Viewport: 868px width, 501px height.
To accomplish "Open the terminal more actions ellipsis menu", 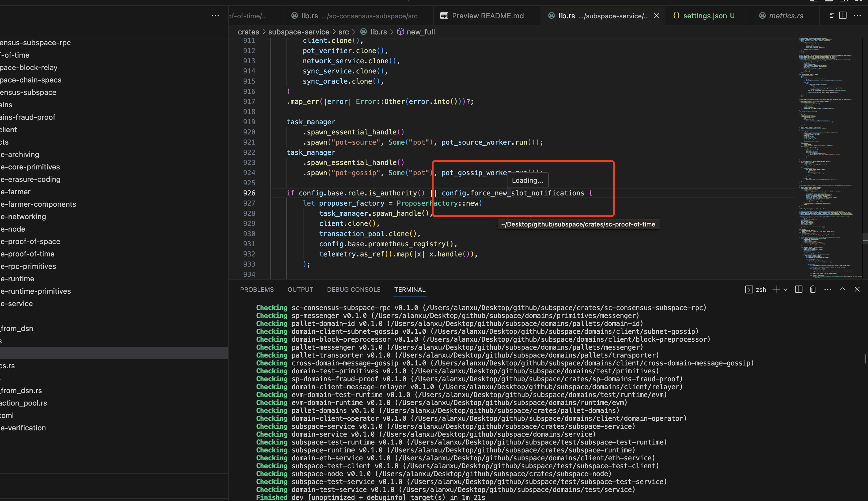I will pyautogui.click(x=828, y=289).
